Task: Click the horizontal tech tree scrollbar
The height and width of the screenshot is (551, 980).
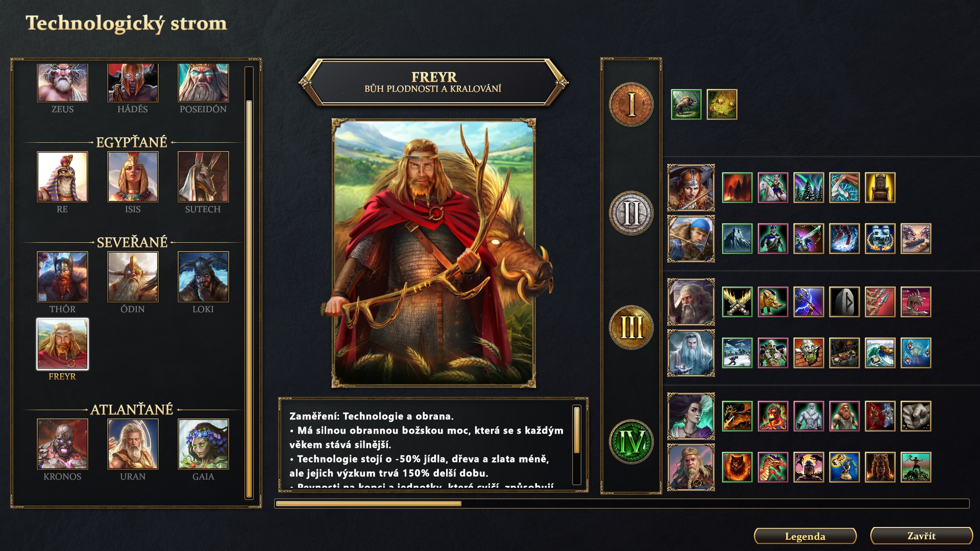Action: pyautogui.click(x=622, y=504)
